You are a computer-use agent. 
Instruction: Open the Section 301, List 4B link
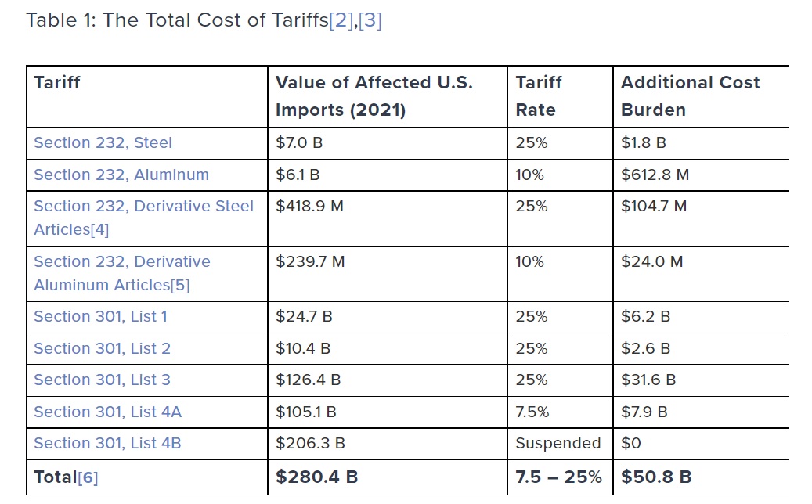click(x=107, y=444)
